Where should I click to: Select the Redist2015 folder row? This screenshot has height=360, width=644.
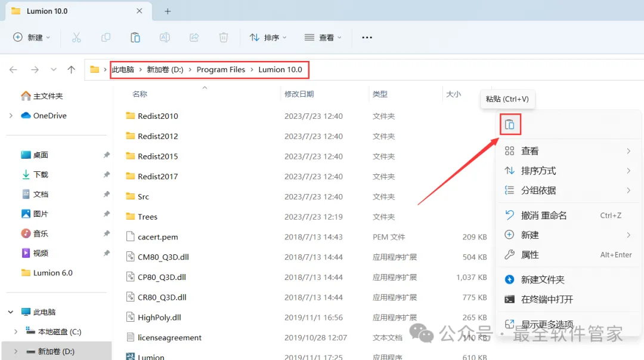(x=306, y=156)
